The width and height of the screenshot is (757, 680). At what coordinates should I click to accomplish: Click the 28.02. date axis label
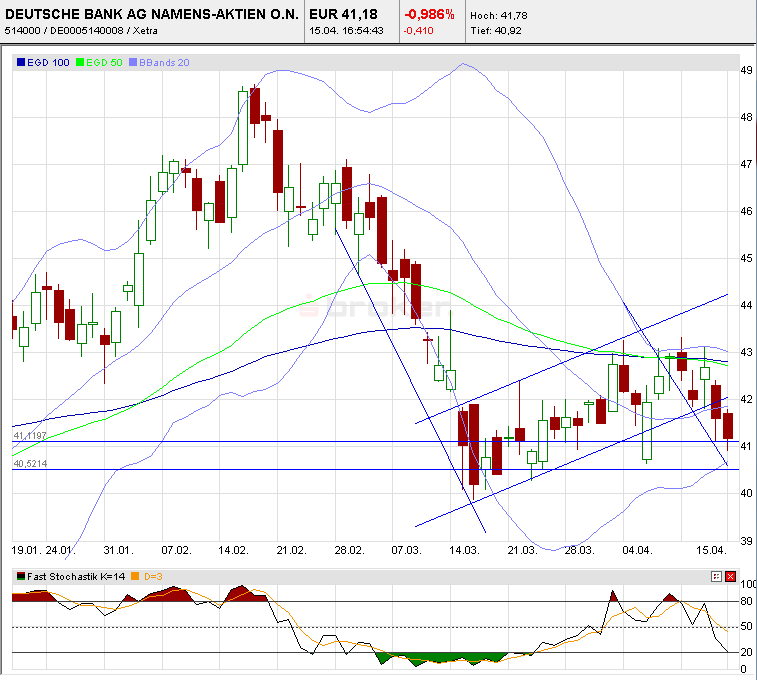click(350, 550)
